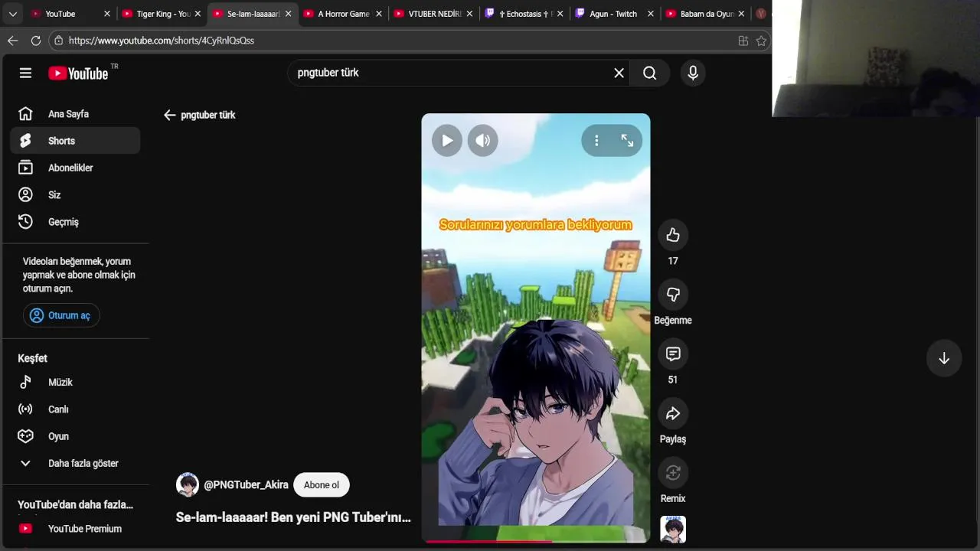Open YouTube Premium link
Screen dimensions: 980x551
pyautogui.click(x=75, y=529)
